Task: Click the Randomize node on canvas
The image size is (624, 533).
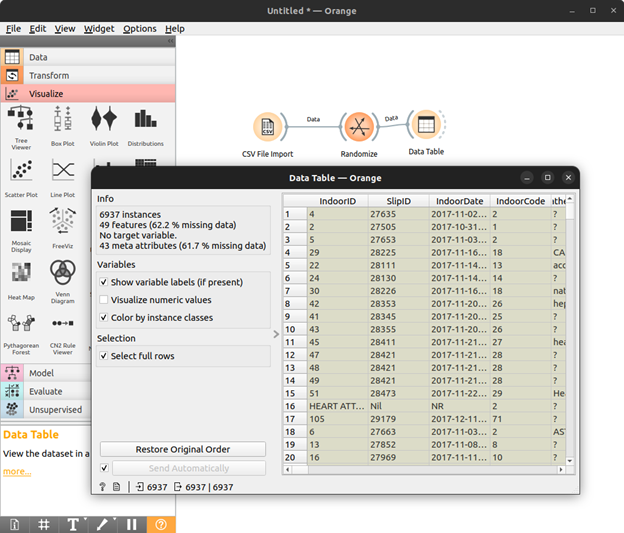Action: coord(359,127)
